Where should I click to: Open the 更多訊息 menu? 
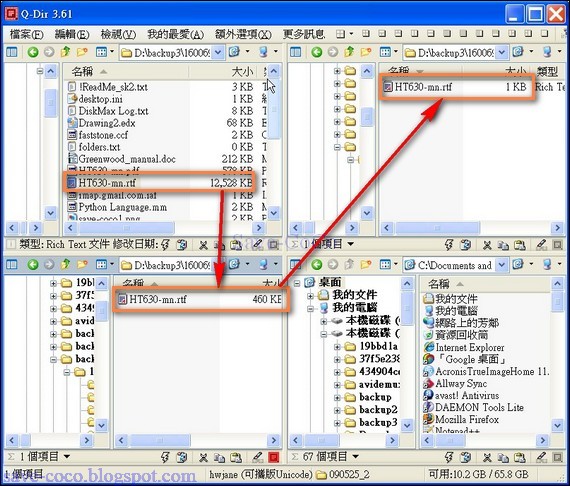click(x=304, y=35)
